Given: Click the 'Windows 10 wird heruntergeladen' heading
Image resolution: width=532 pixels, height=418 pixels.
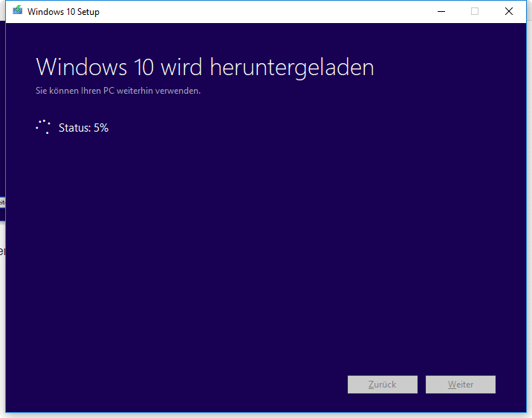Looking at the screenshot, I should (205, 67).
